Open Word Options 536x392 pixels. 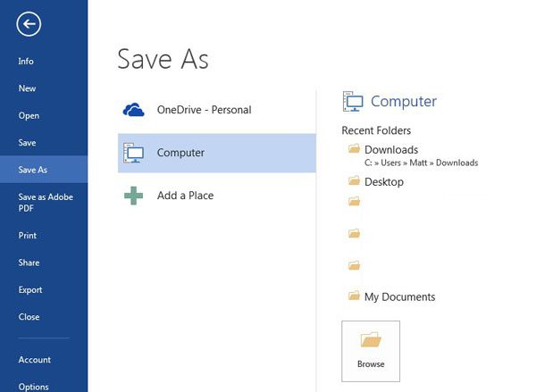[x=34, y=387]
